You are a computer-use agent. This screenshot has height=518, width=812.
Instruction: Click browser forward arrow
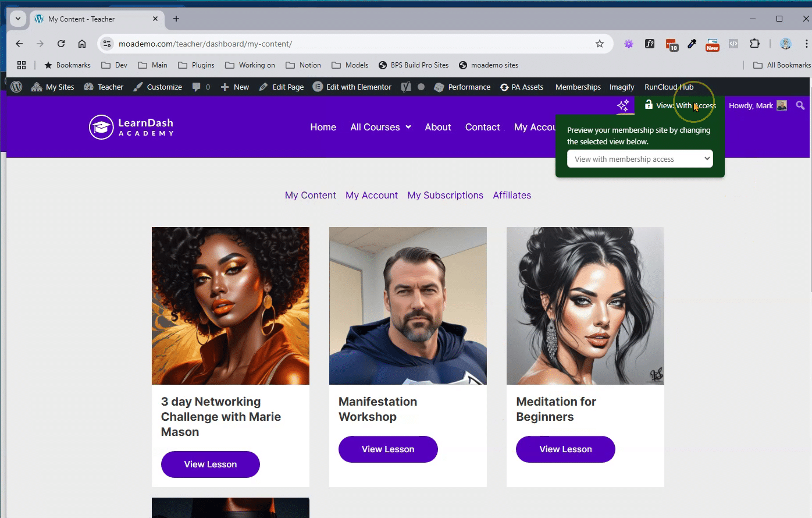tap(40, 44)
